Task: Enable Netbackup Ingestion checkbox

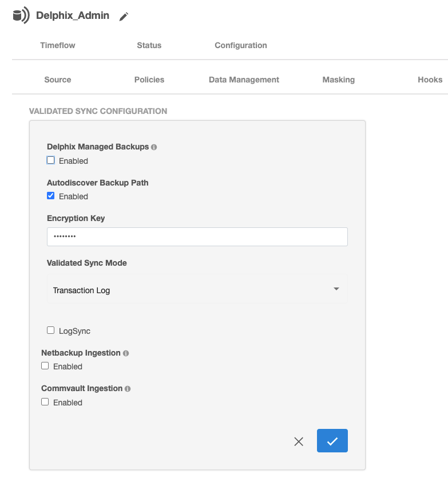Action: 45,366
